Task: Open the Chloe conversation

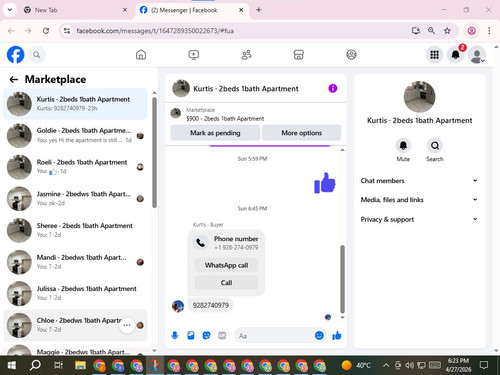Action: tap(75, 325)
